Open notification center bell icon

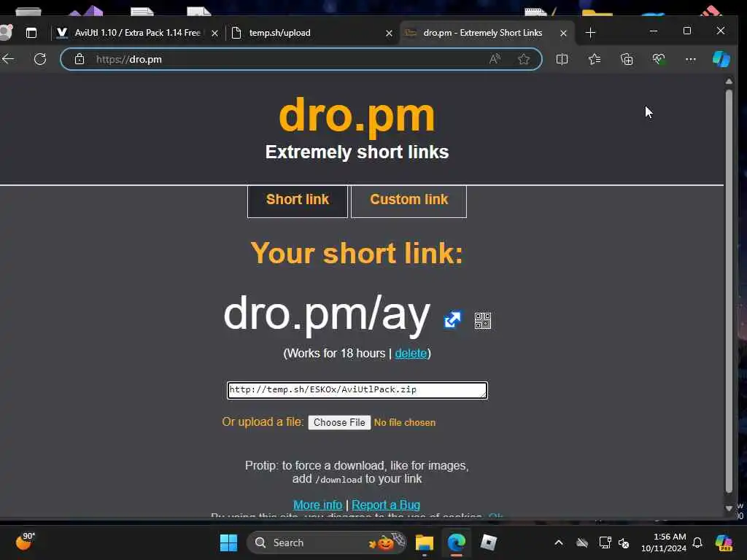coord(697,542)
